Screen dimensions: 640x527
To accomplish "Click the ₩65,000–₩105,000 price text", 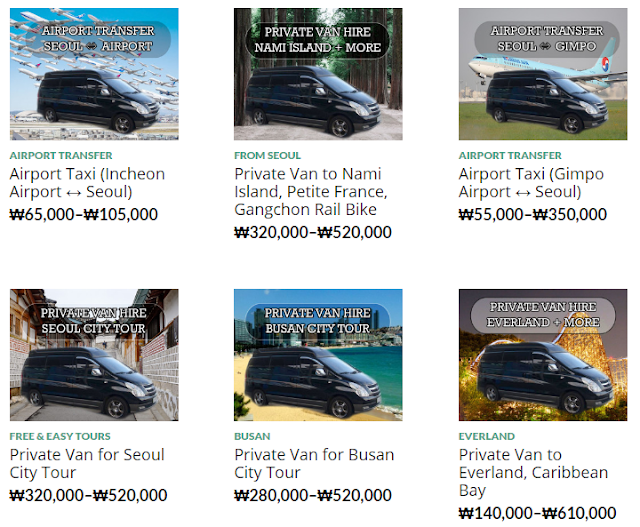I will coord(84,214).
